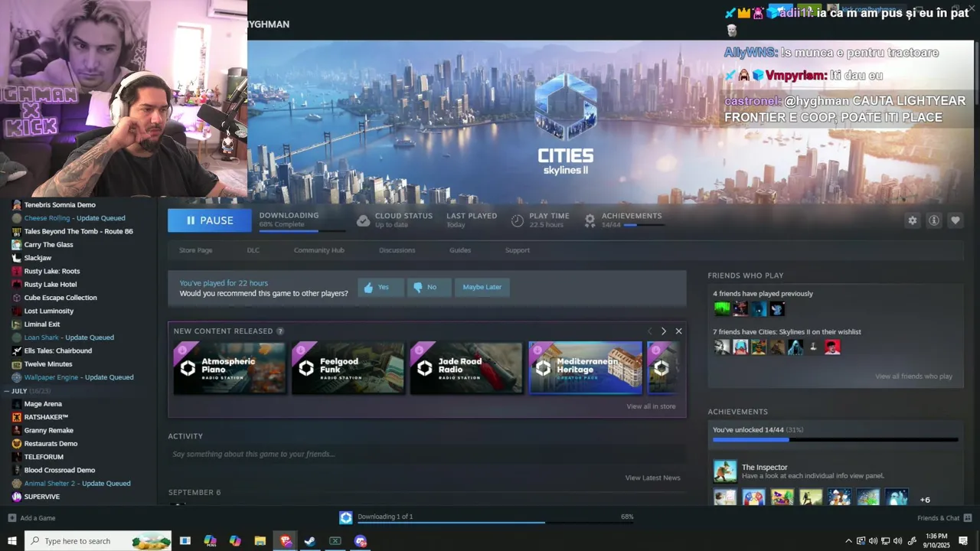Open the Guides tab
The width and height of the screenshot is (980, 551).
pyautogui.click(x=460, y=250)
